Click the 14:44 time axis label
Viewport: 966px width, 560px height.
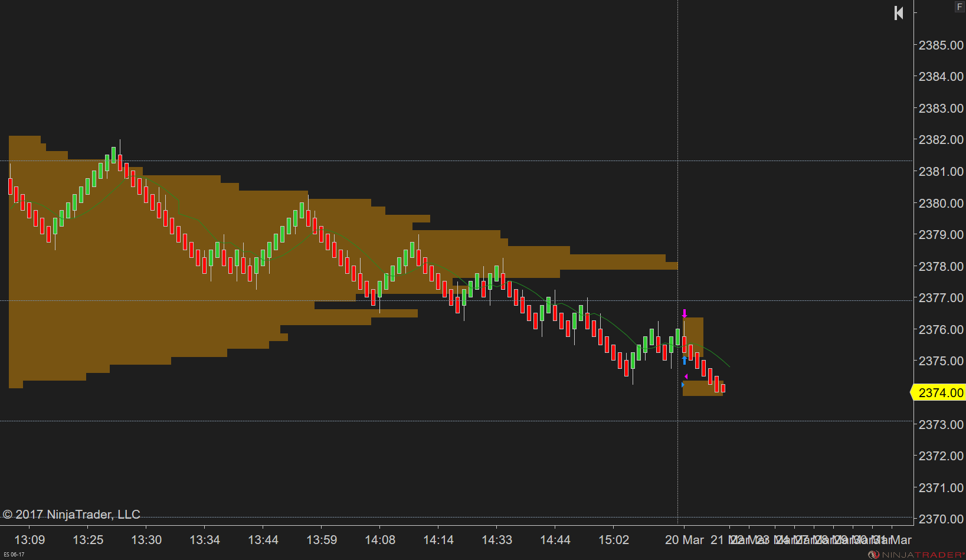[x=555, y=540]
